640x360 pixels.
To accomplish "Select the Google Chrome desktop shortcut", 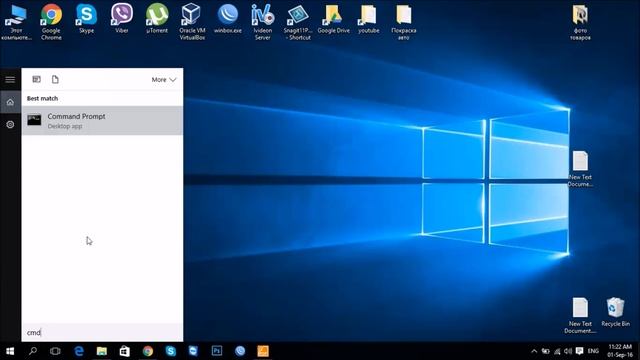I will pos(51,22).
